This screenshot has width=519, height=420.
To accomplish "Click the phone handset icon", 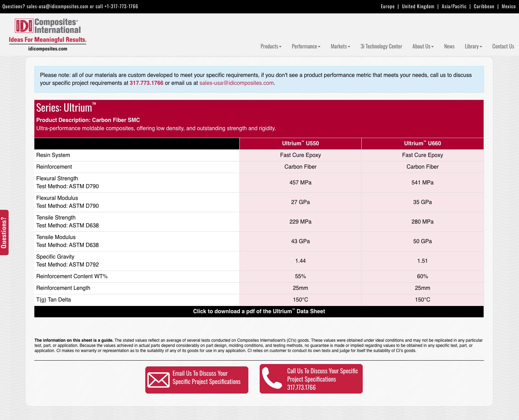I will click(272, 378).
